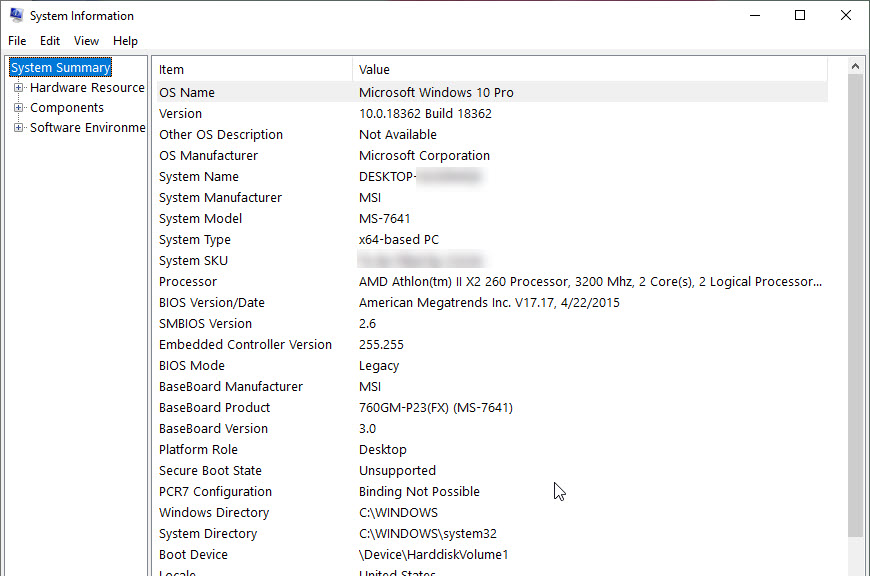This screenshot has height=576, width=870.
Task: Select the Secure Boot State item
Action: pyautogui.click(x=210, y=471)
